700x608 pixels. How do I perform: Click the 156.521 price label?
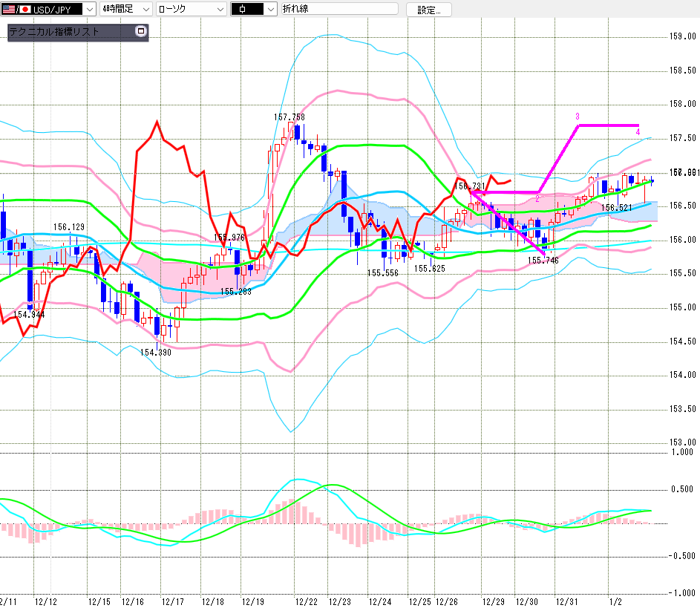tap(616, 208)
